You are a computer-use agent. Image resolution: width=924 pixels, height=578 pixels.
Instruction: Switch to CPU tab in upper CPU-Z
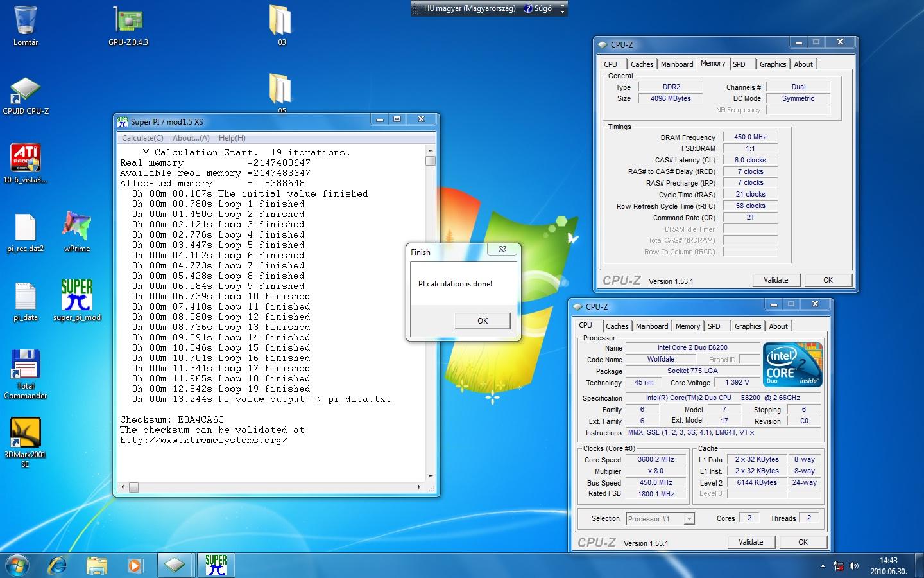click(x=610, y=64)
